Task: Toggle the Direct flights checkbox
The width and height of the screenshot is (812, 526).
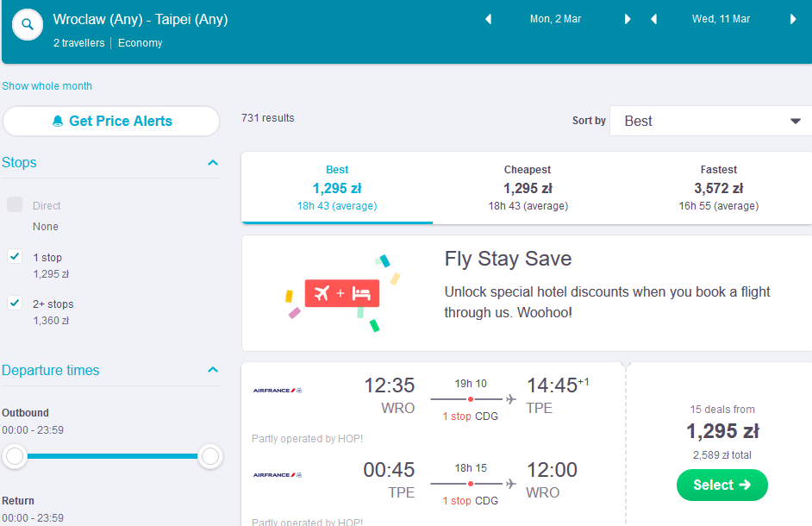Action: point(15,204)
